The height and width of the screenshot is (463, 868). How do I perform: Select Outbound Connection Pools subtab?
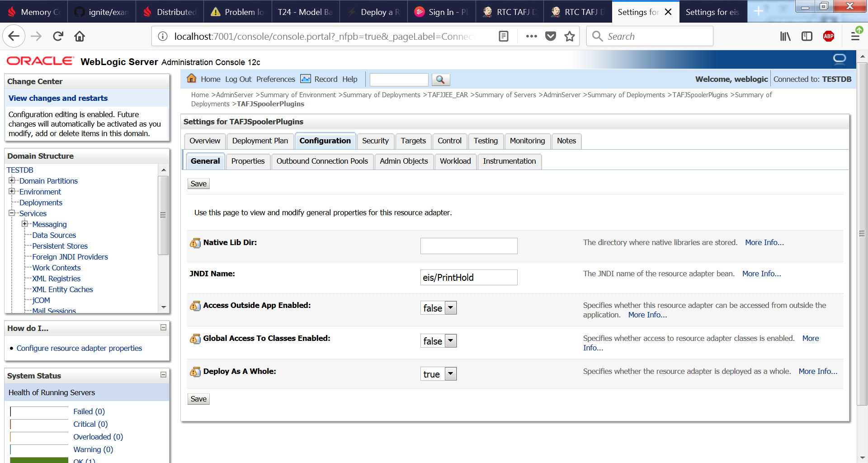[322, 161]
